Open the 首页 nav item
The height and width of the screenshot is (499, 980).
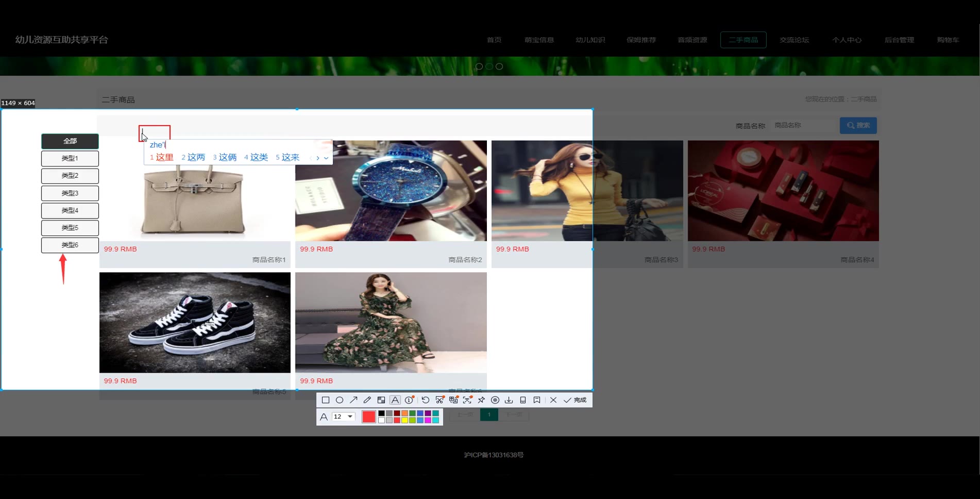tap(494, 40)
